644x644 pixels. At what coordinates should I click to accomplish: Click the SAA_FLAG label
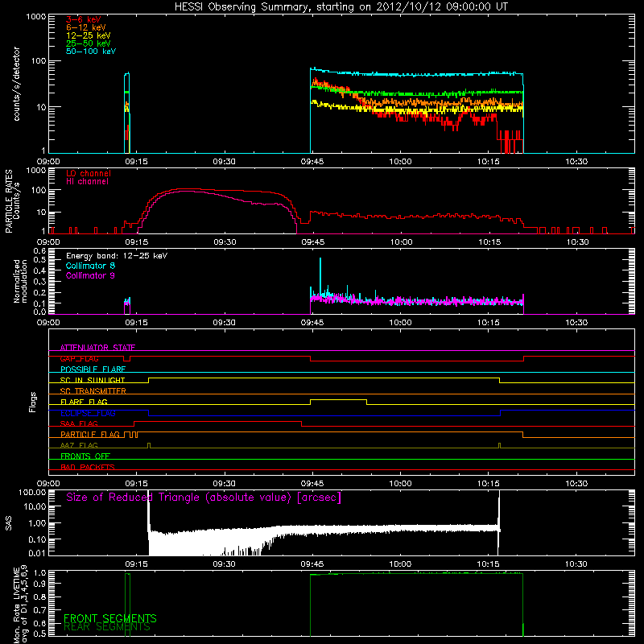79,424
